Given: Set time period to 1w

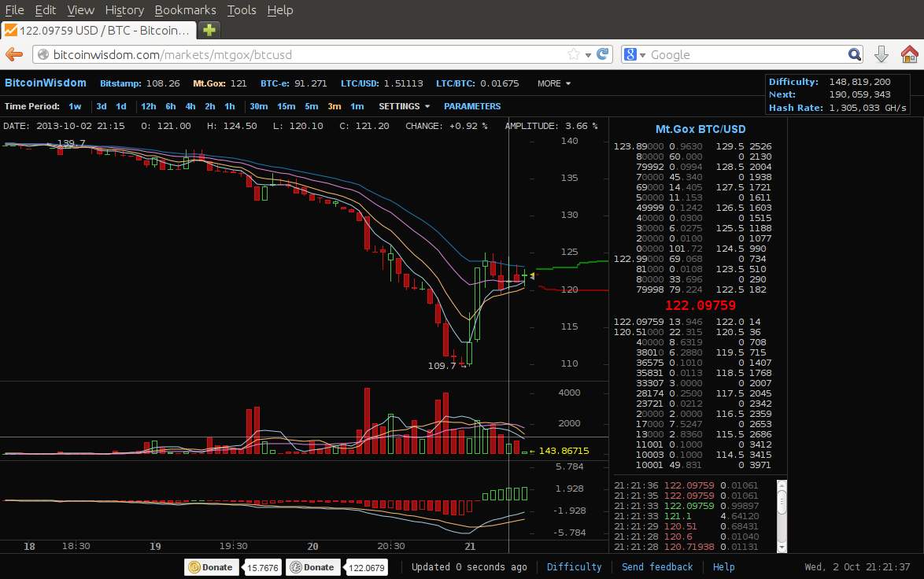Looking at the screenshot, I should [75, 107].
